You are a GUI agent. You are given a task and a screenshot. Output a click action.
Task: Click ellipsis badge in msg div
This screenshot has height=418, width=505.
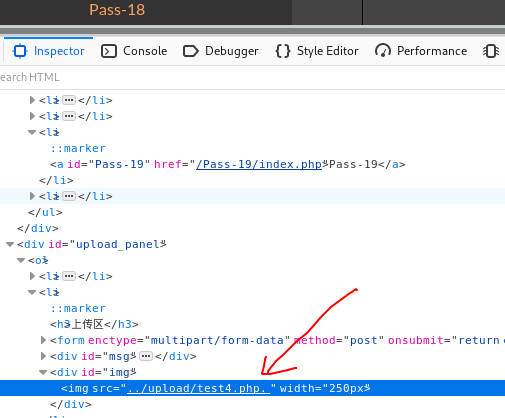tap(146, 356)
